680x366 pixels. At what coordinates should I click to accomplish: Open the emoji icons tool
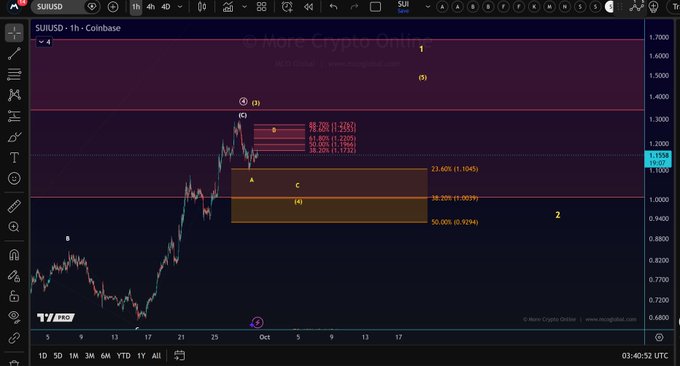click(x=14, y=178)
